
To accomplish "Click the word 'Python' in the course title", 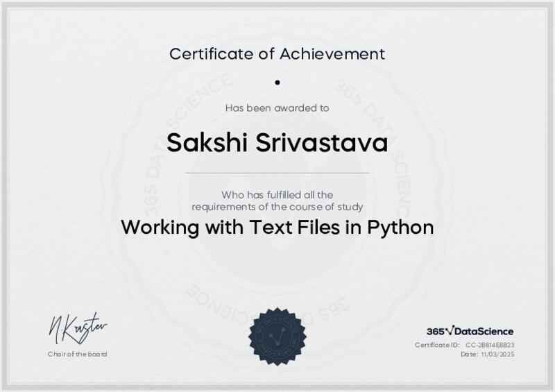I will point(401,228).
